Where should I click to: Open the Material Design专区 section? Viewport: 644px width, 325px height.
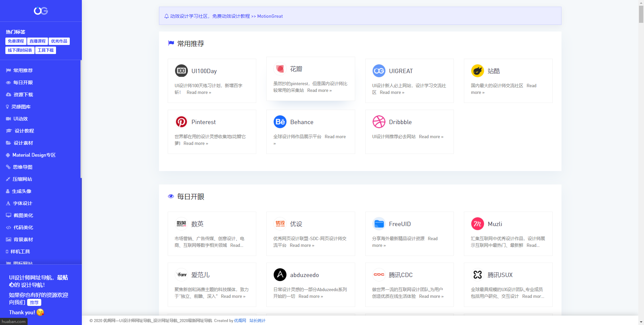pyautogui.click(x=34, y=155)
